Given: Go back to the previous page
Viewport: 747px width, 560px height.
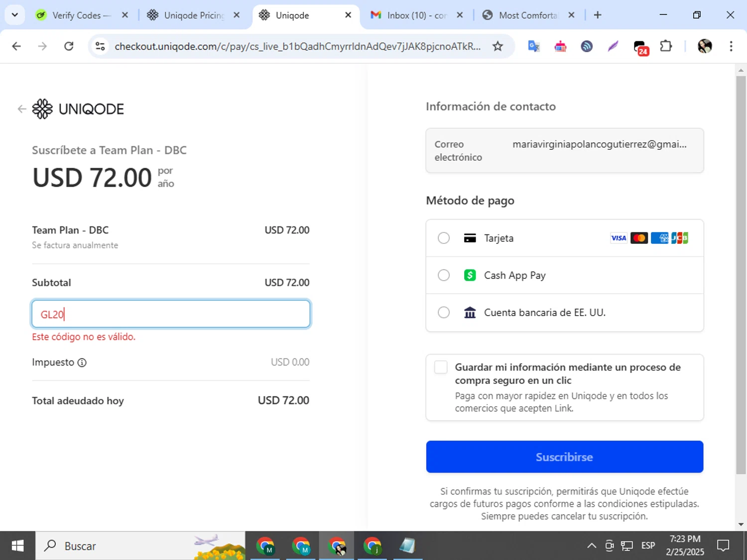Looking at the screenshot, I should (16, 46).
